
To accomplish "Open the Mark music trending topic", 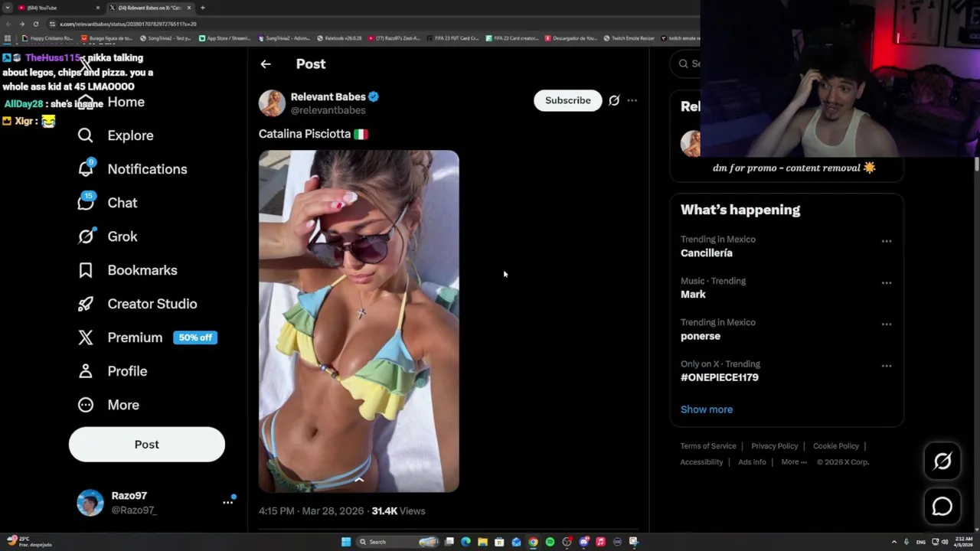I will pos(694,295).
